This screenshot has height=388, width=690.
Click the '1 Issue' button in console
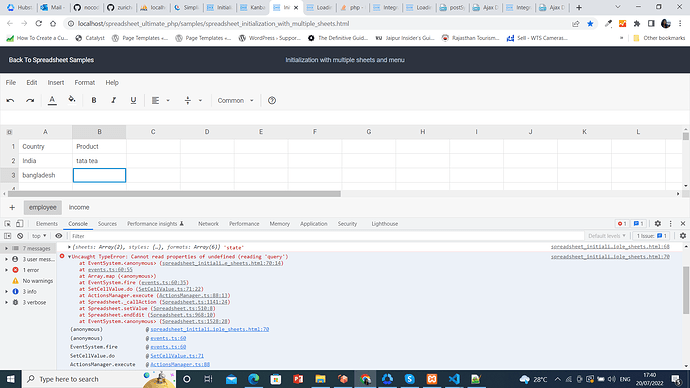(x=653, y=236)
